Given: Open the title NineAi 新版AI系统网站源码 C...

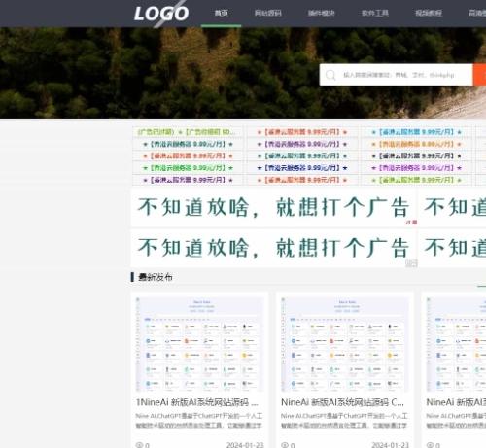Looking at the screenshot, I should tap(342, 402).
